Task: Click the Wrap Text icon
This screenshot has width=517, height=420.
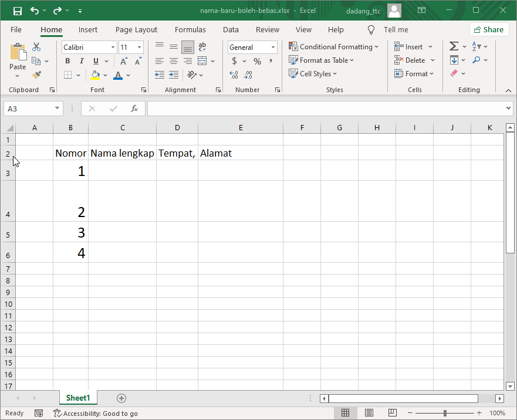Action: (202, 47)
